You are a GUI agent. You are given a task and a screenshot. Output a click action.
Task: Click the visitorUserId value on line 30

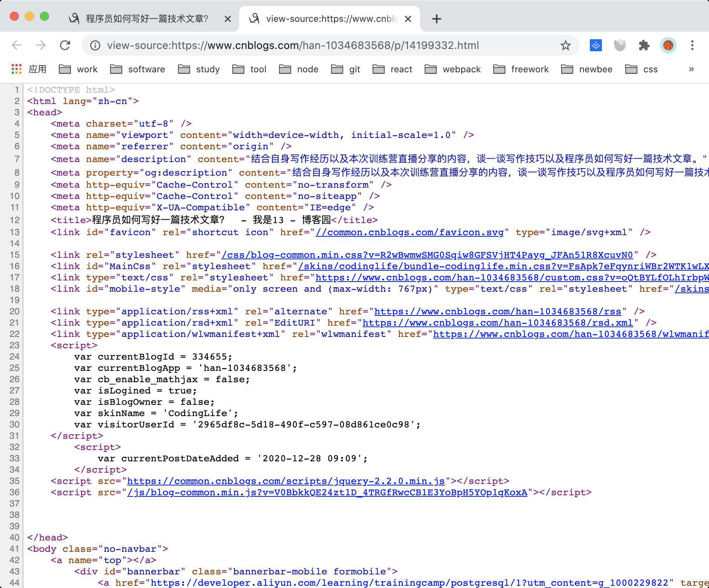(304, 424)
